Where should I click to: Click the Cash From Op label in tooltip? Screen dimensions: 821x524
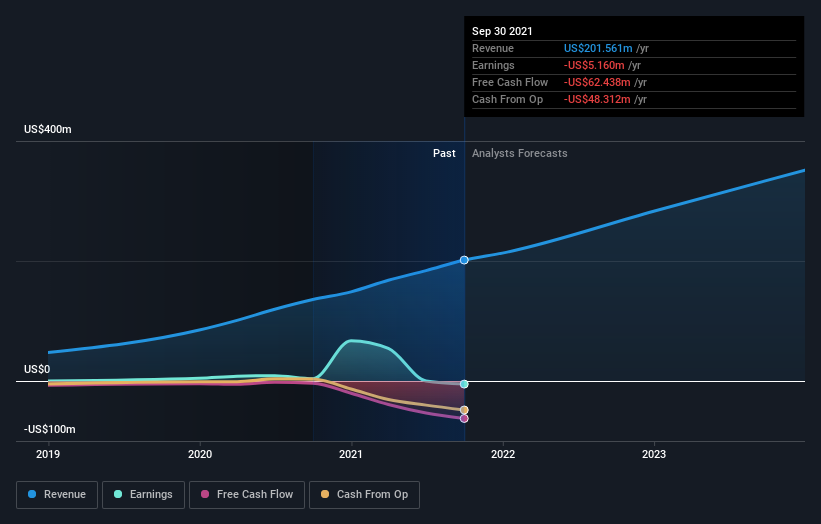click(x=507, y=99)
